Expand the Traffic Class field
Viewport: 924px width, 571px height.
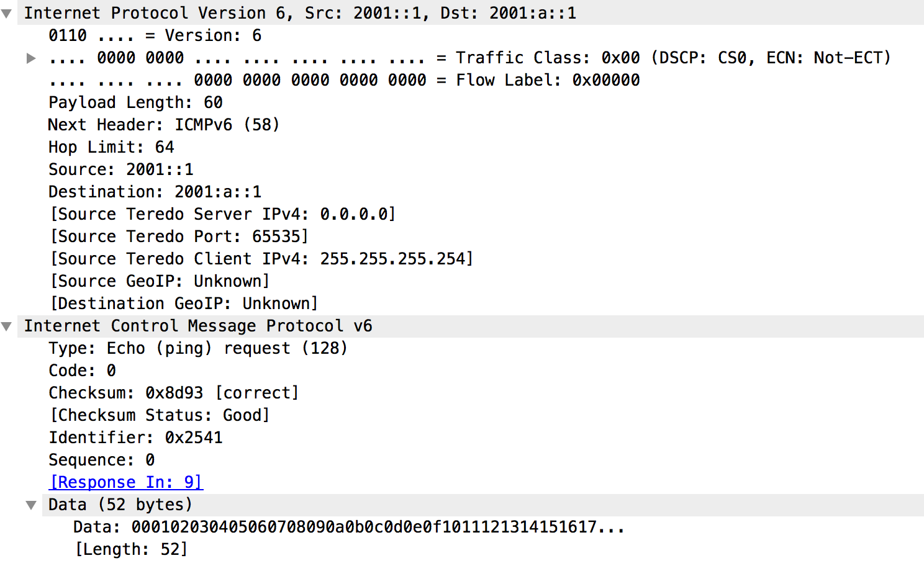[x=31, y=58]
